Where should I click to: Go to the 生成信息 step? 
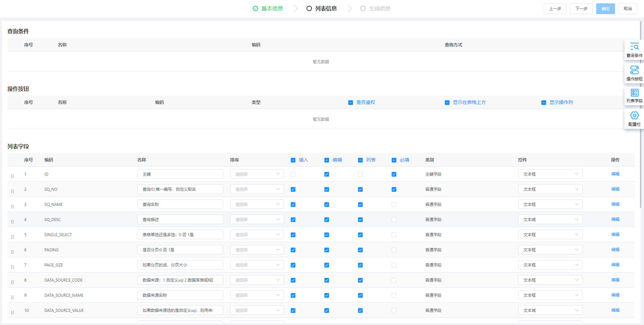click(380, 8)
